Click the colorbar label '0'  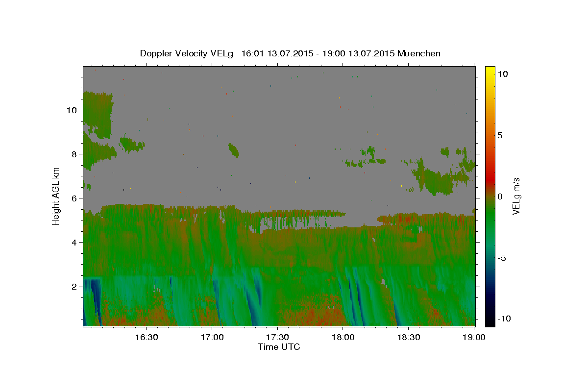pyautogui.click(x=500, y=196)
